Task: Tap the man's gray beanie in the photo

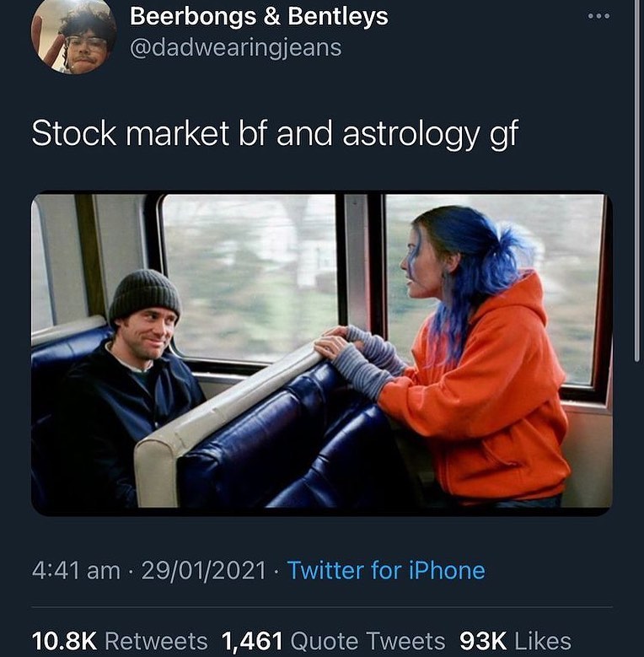Action: 144,294
